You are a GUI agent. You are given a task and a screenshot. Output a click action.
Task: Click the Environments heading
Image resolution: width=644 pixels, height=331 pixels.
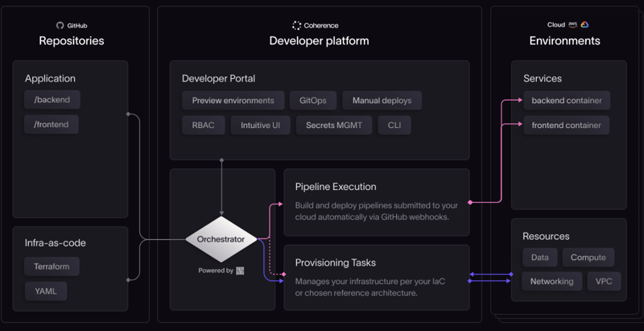tap(565, 41)
